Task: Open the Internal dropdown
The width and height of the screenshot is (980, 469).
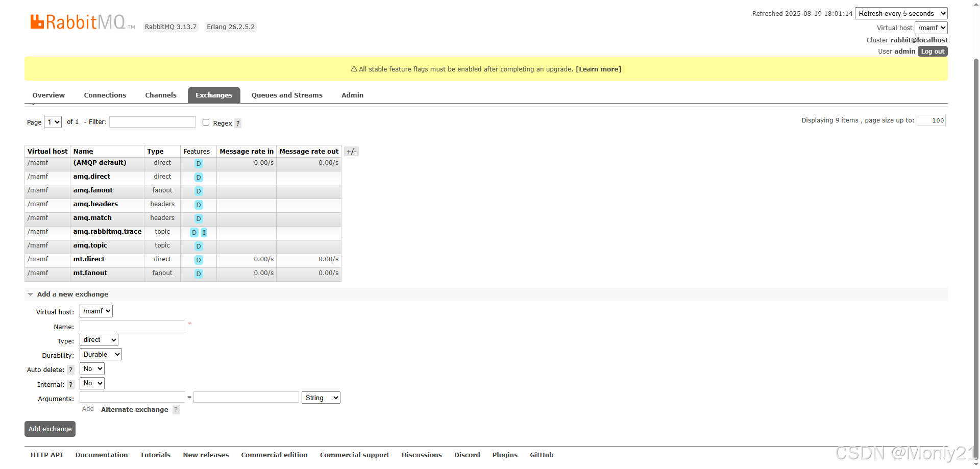Action: [92, 383]
